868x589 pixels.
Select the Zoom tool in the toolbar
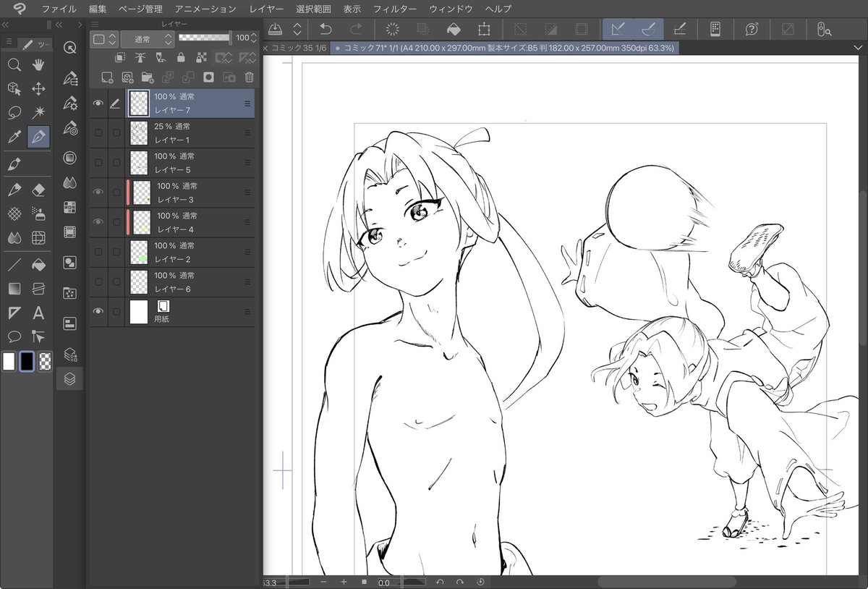point(14,65)
